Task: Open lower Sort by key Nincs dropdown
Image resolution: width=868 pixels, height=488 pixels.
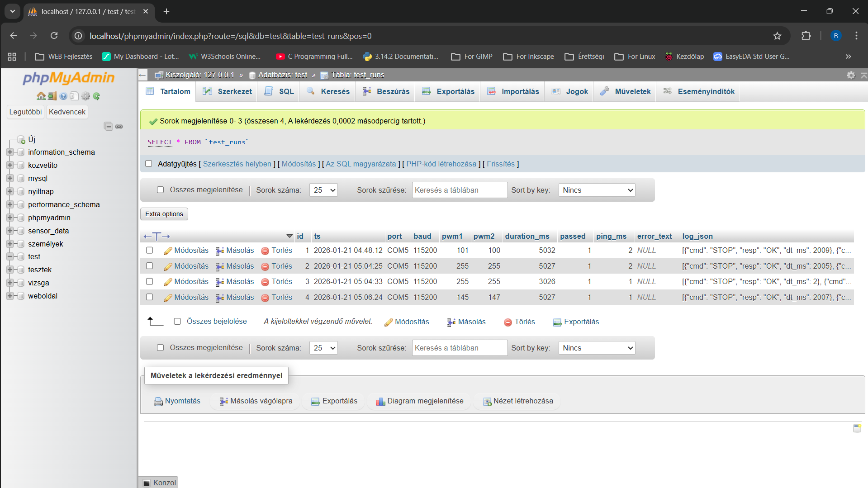Action: pyautogui.click(x=597, y=348)
